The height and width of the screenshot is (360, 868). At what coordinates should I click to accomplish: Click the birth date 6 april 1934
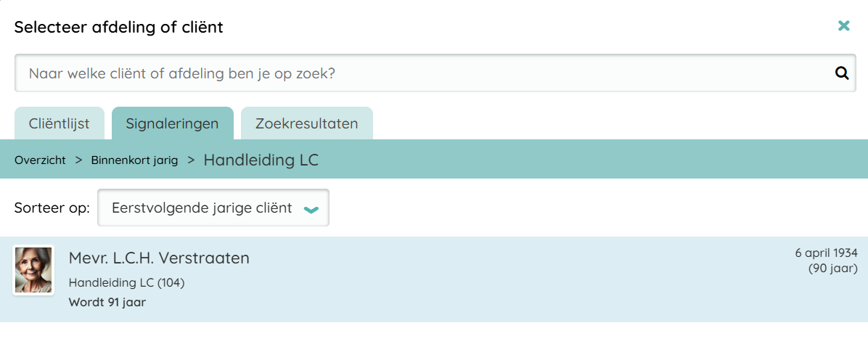tap(826, 253)
